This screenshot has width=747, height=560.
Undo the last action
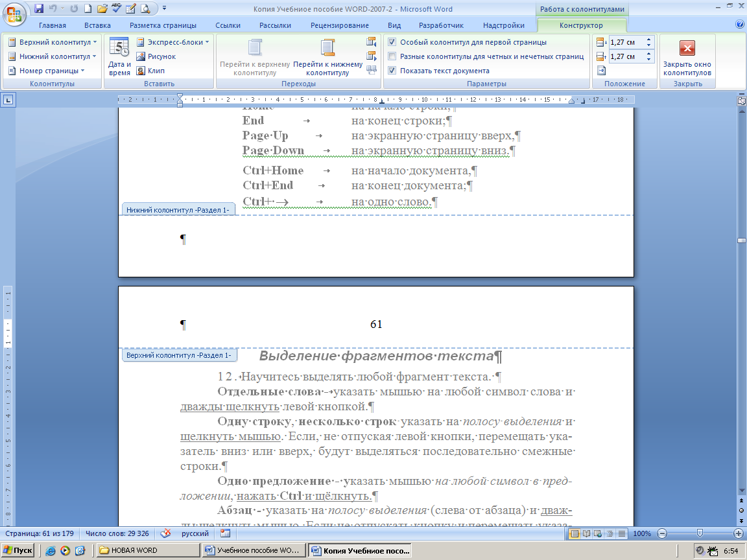coord(53,8)
